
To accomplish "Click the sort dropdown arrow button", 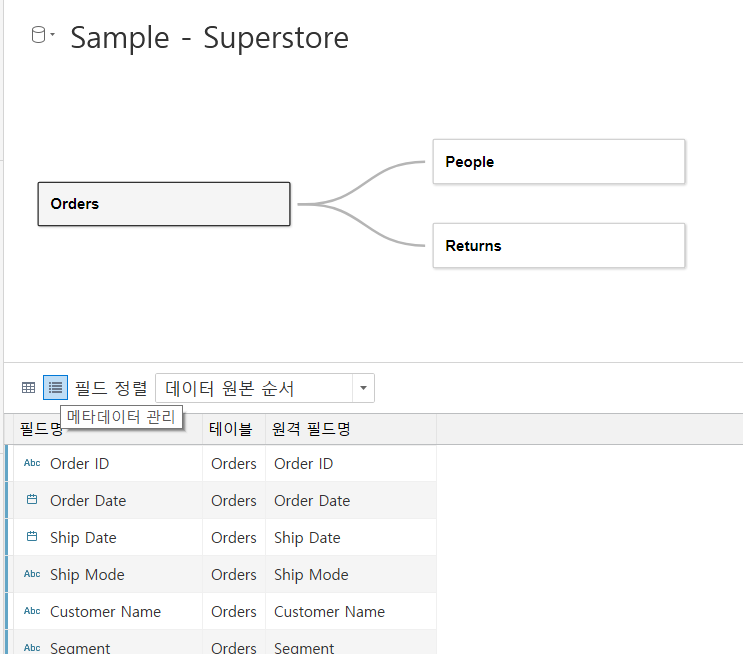I will click(x=363, y=388).
